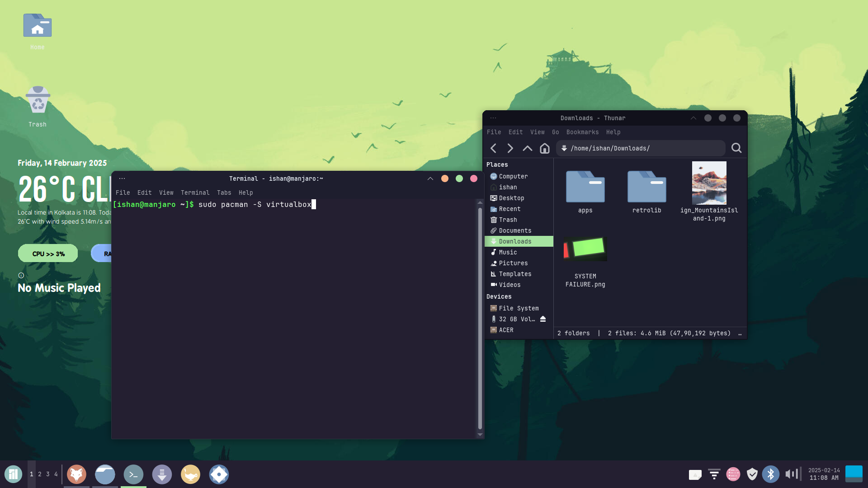The width and height of the screenshot is (868, 488).
Task: Switch to workspace 2
Action: click(40, 474)
